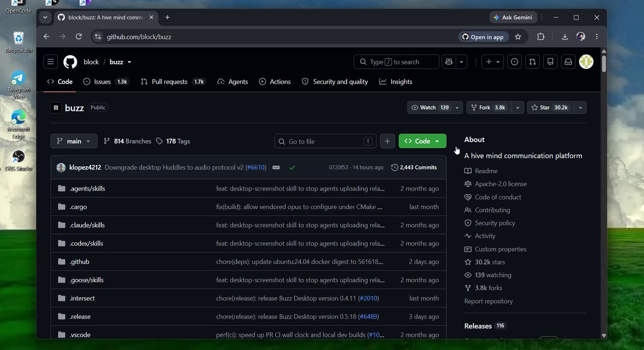644x350 pixels.
Task: Switch to the Issues tab
Action: [x=106, y=82]
